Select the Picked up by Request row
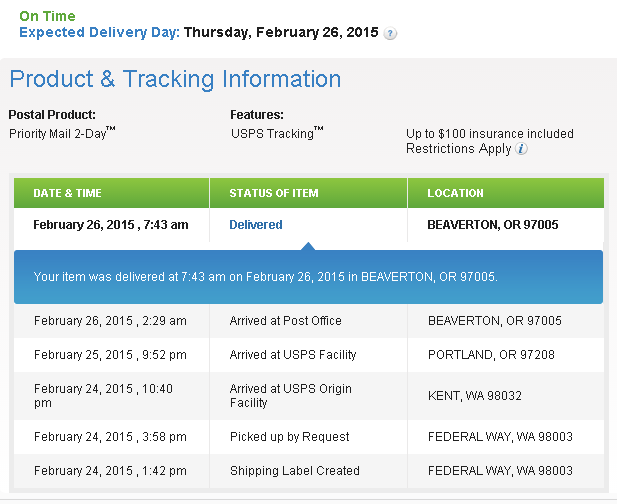617x504 pixels. tap(308, 437)
